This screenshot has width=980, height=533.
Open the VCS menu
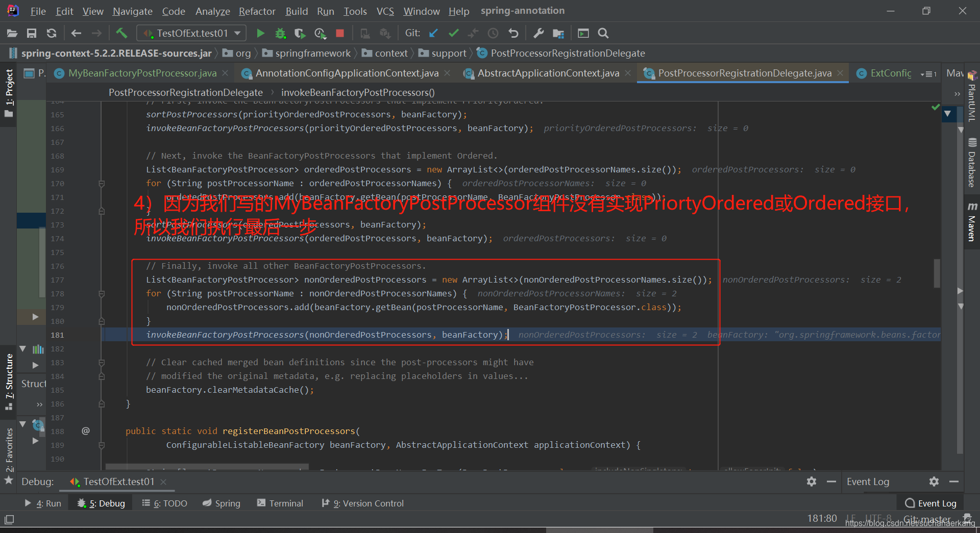(385, 11)
